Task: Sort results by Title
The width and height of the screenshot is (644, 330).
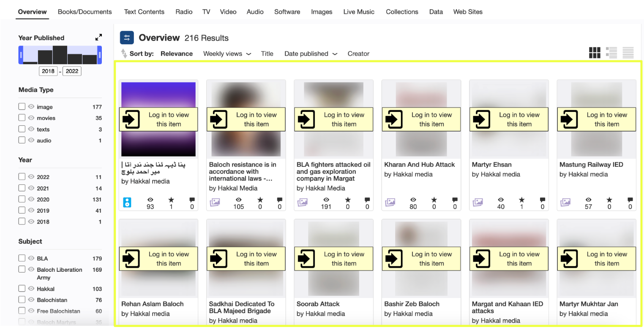Action: (267, 54)
